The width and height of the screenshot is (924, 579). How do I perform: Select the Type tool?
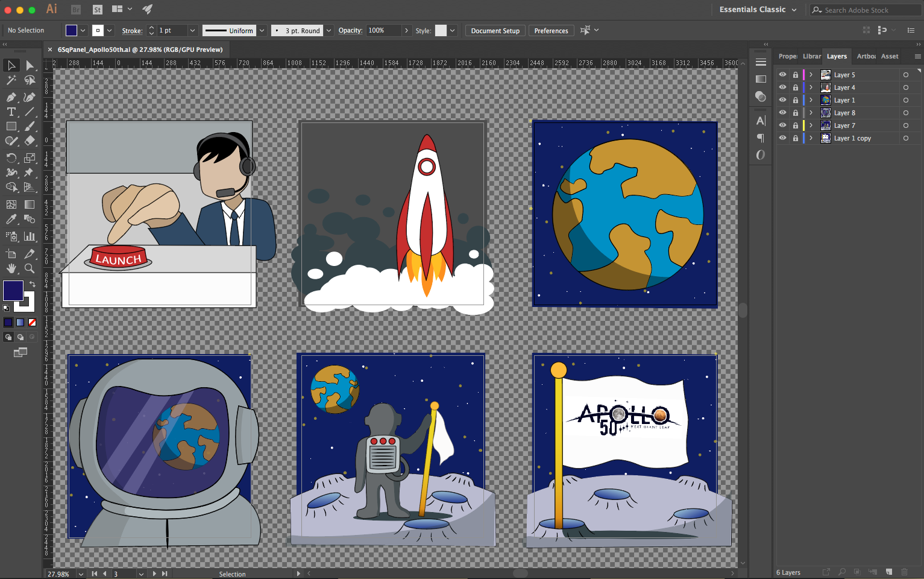tap(11, 112)
